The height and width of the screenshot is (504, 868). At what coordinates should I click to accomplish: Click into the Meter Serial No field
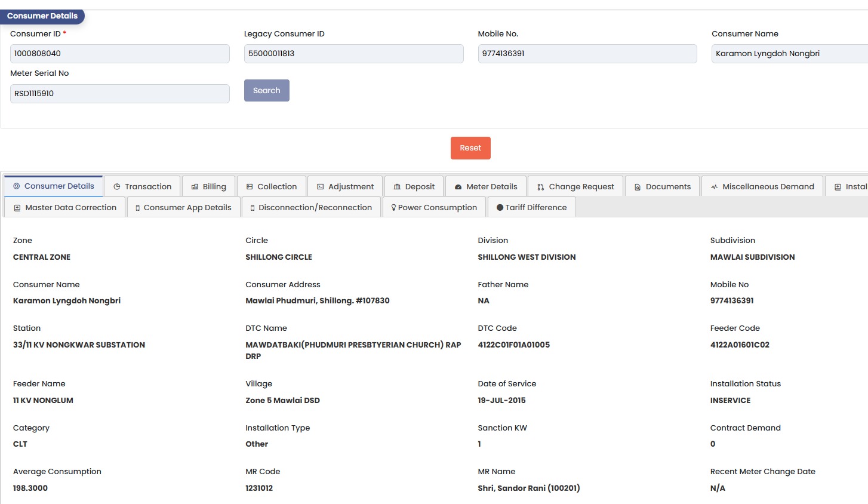point(119,94)
